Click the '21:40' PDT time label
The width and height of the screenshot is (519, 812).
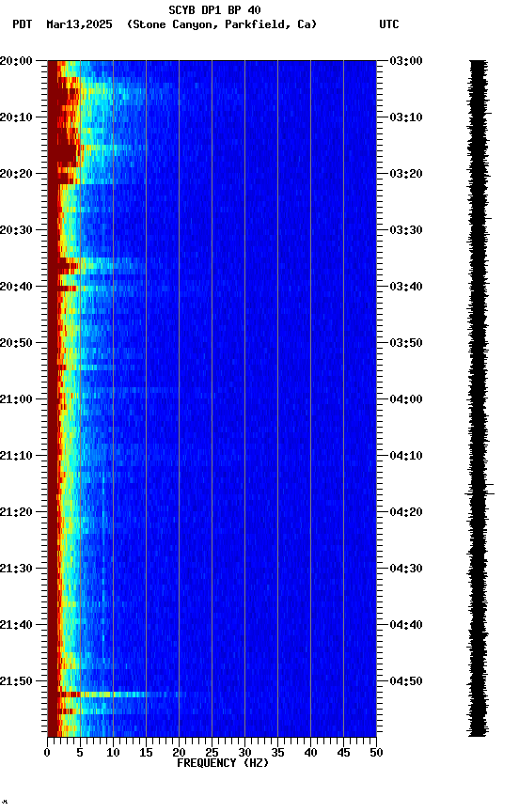pyautogui.click(x=16, y=626)
